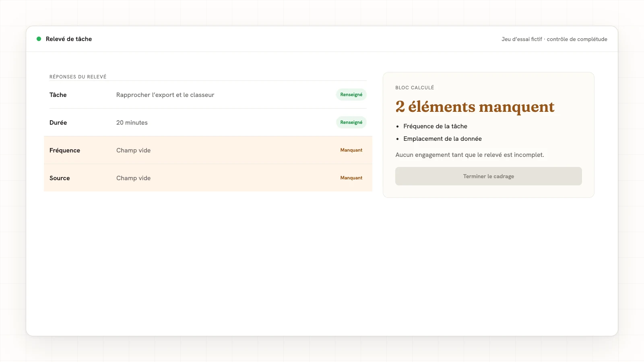Click the green status dot beside Relevé de tâche
Image resolution: width=644 pixels, height=362 pixels.
point(39,39)
